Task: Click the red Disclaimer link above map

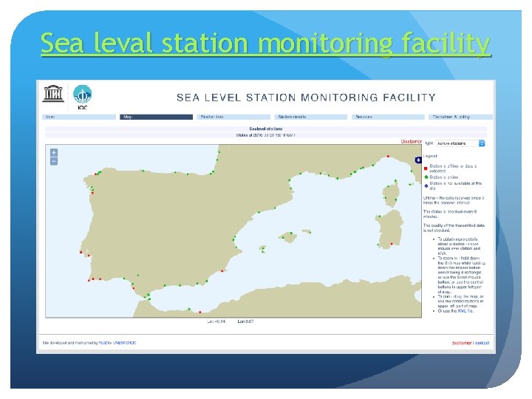Action: tap(412, 141)
